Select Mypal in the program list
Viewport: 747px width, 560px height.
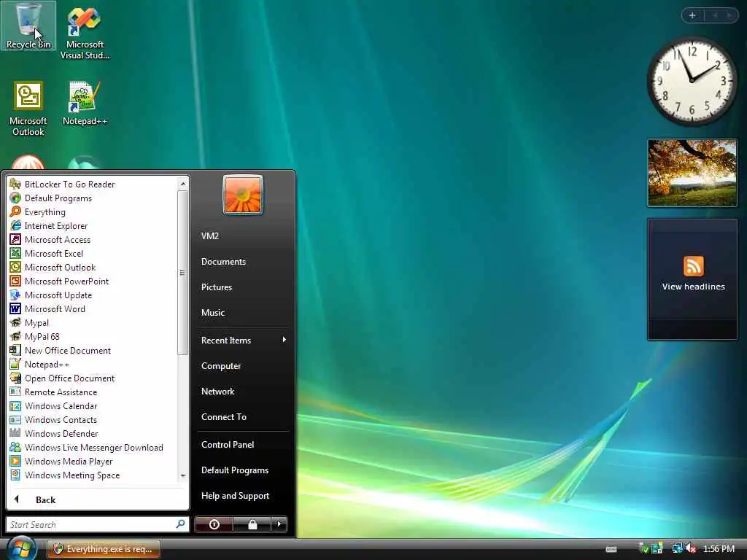[x=36, y=322]
